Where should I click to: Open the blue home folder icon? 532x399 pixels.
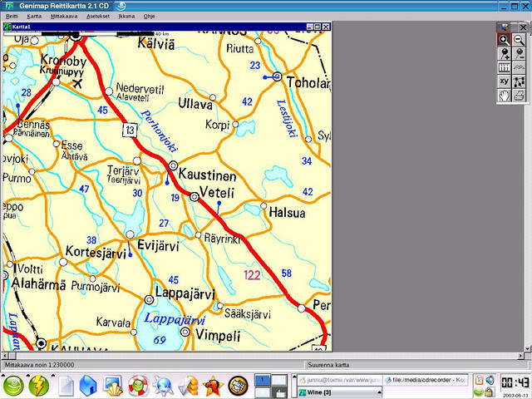click(x=89, y=386)
